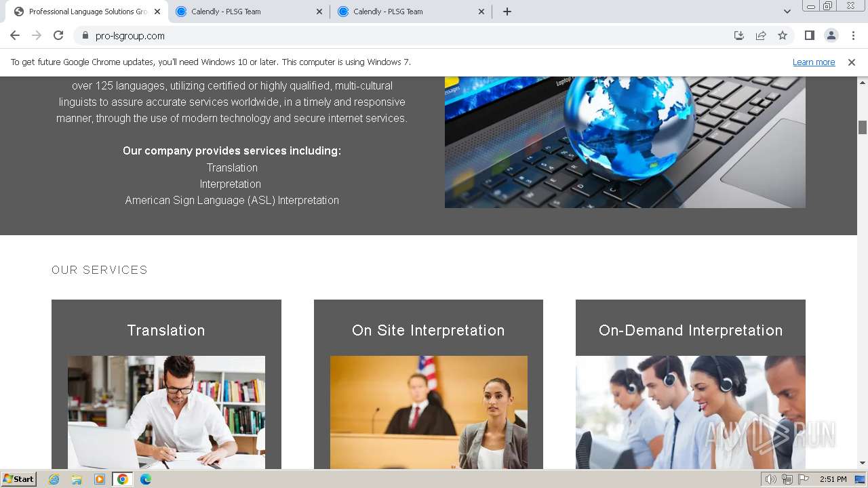Click the 'Interpretation' service list text
The image size is (868, 488).
pyautogui.click(x=231, y=184)
